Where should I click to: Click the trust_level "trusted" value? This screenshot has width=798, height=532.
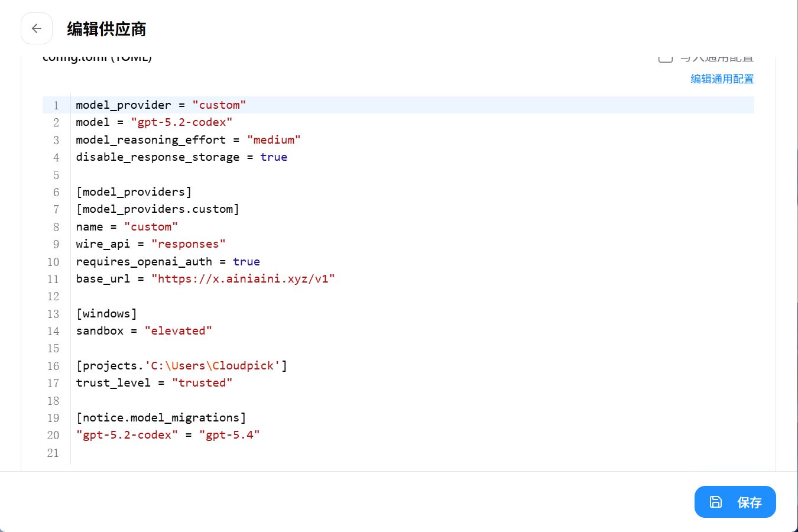202,383
